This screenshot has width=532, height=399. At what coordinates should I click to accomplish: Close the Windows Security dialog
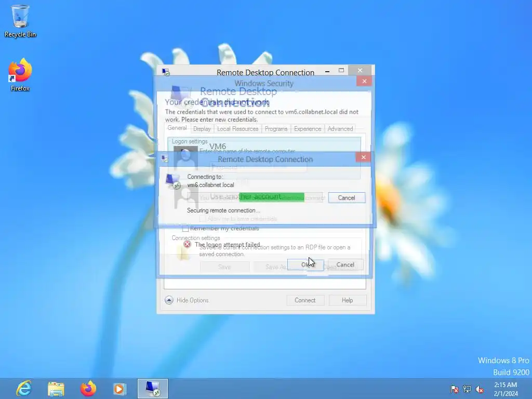[x=364, y=81]
